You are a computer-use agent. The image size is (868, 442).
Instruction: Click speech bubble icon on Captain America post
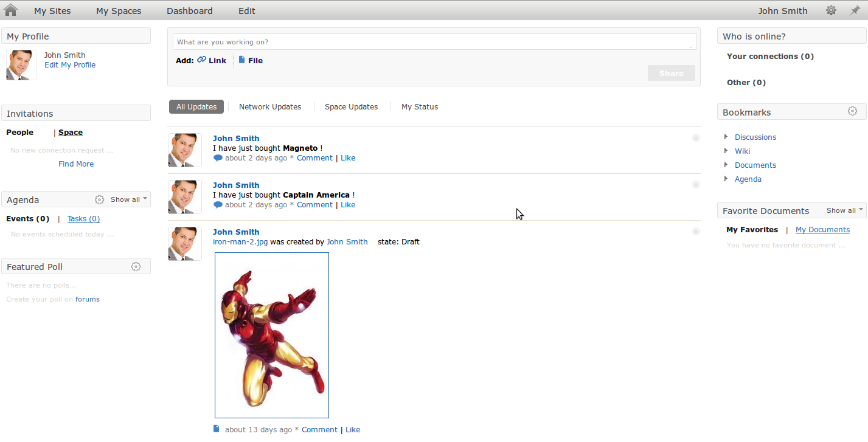pyautogui.click(x=218, y=205)
